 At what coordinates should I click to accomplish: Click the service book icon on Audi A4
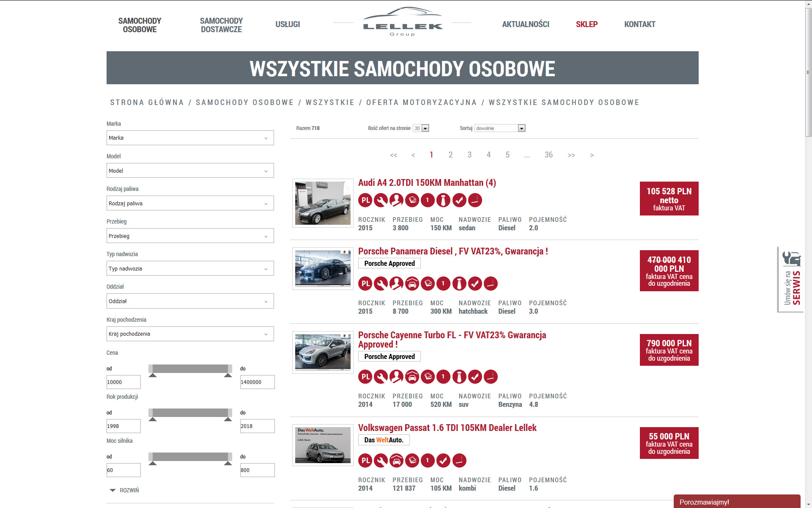coord(412,200)
